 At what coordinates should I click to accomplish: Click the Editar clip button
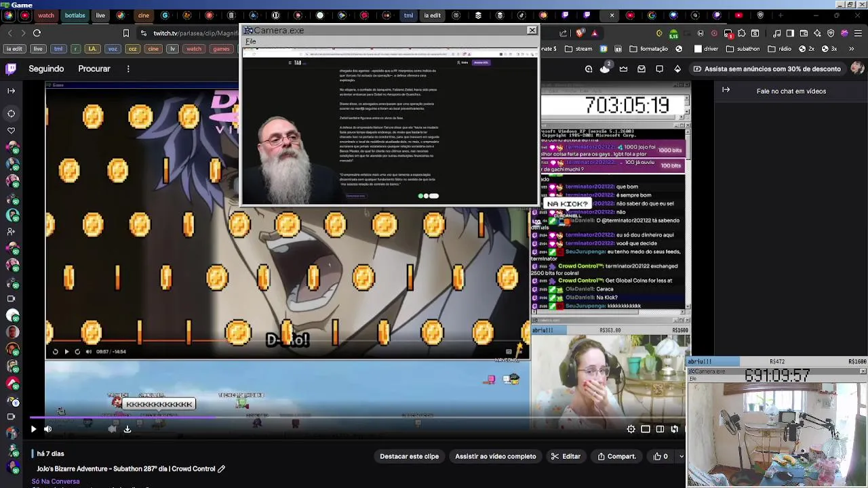[x=566, y=456]
